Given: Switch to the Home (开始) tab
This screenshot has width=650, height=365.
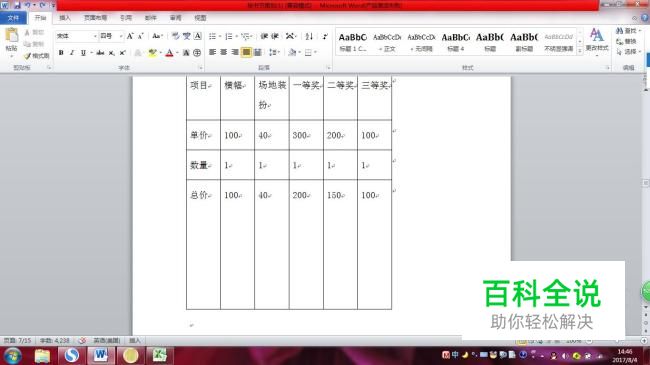Looking at the screenshot, I should [40, 18].
